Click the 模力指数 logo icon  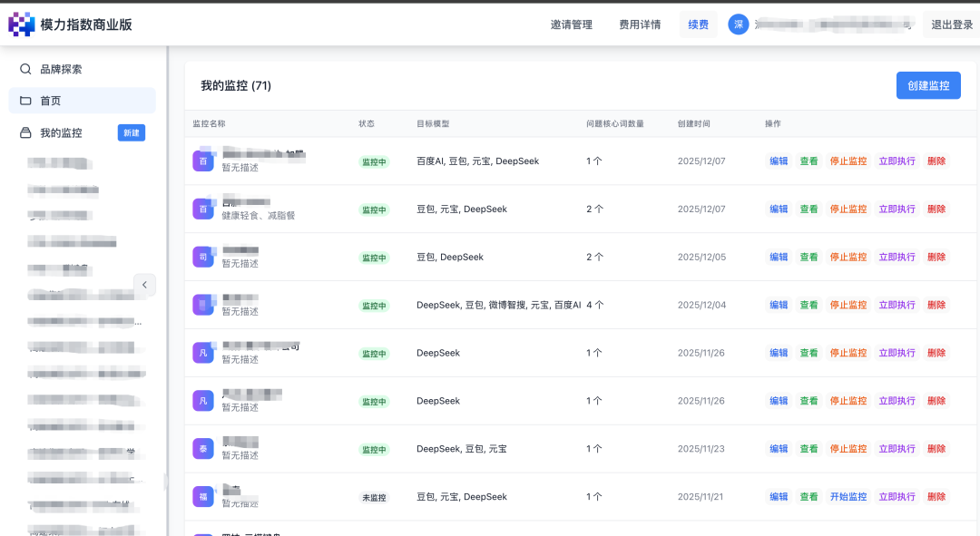point(21,24)
